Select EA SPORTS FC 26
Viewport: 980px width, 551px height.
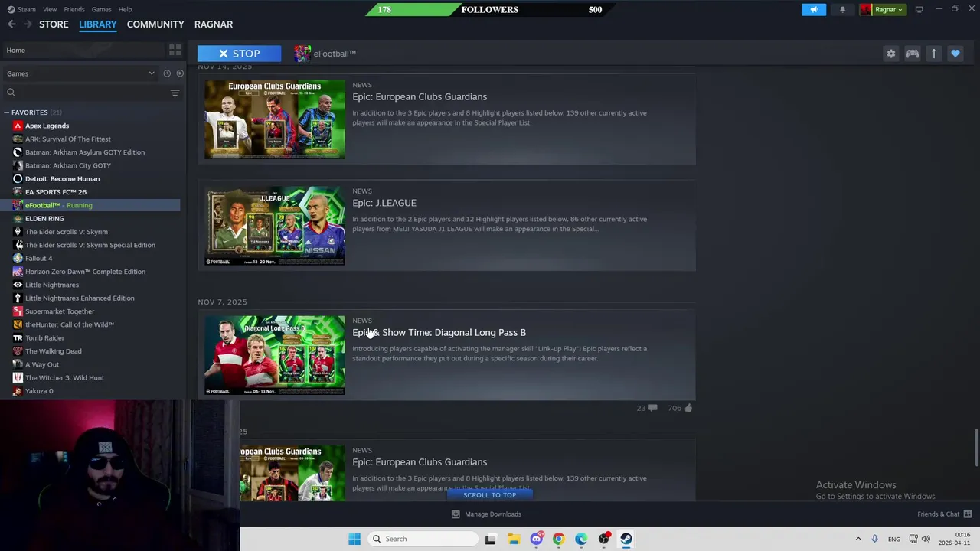coord(55,192)
